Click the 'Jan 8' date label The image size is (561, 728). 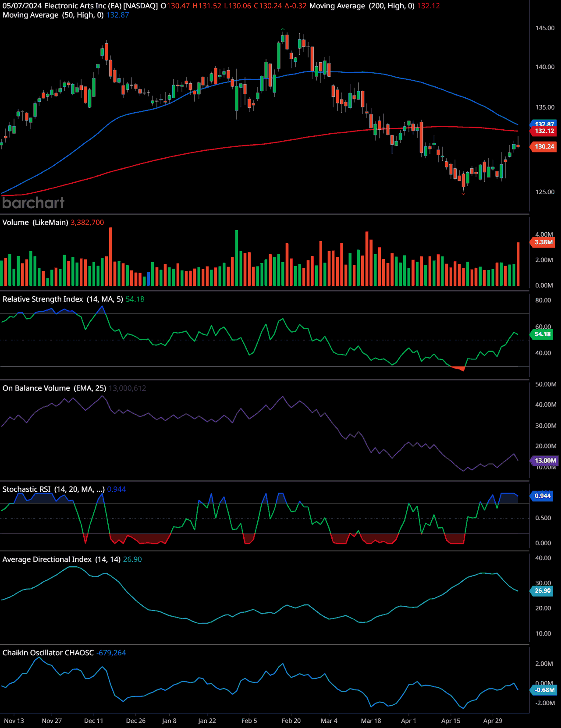tap(169, 721)
